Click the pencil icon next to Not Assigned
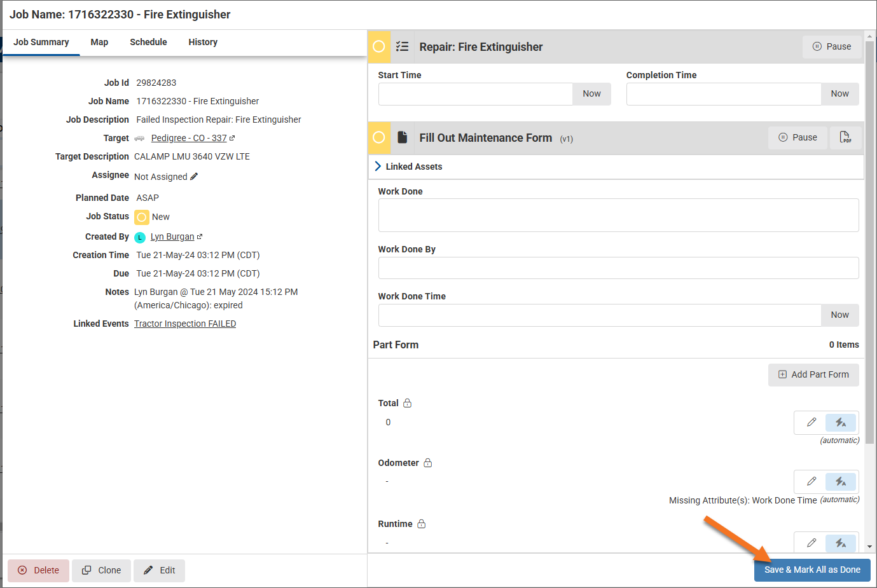 pos(194,177)
